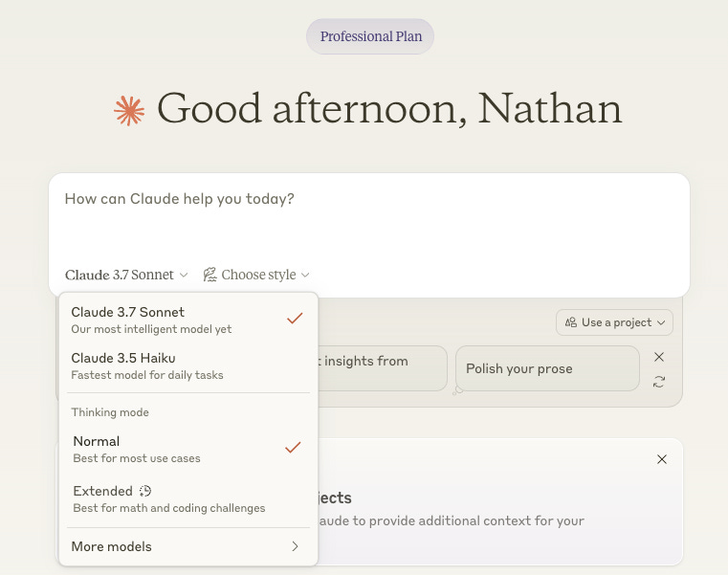728x575 pixels.
Task: Click the project people icon
Action: pyautogui.click(x=571, y=322)
